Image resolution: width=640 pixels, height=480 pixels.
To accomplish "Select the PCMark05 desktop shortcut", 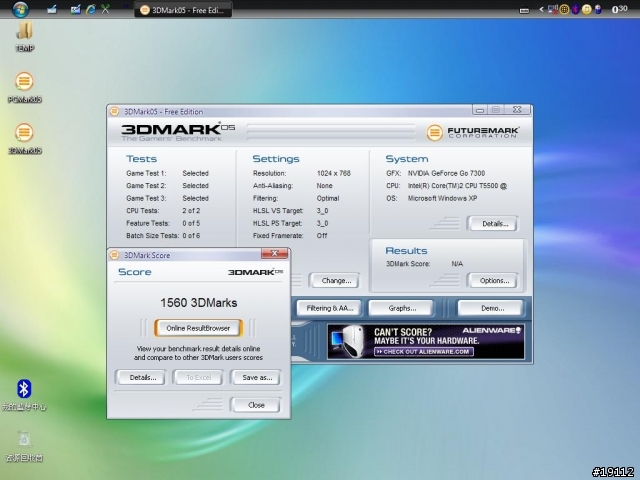I will [24, 87].
